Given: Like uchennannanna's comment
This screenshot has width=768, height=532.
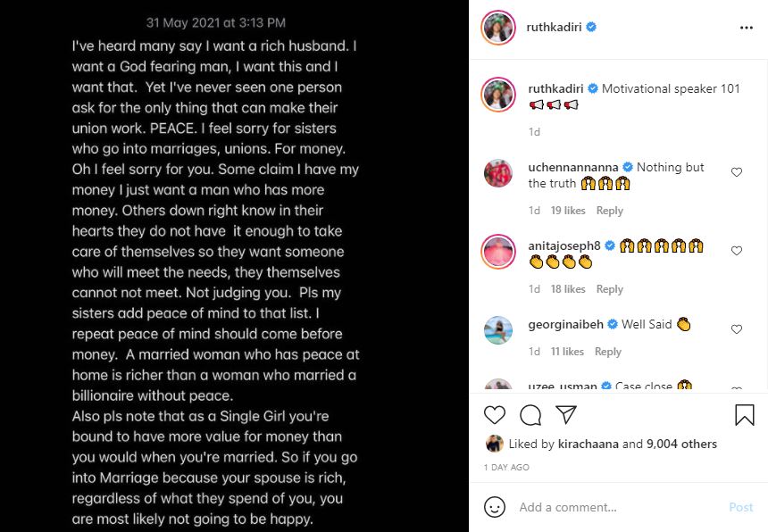Looking at the screenshot, I should [x=737, y=172].
